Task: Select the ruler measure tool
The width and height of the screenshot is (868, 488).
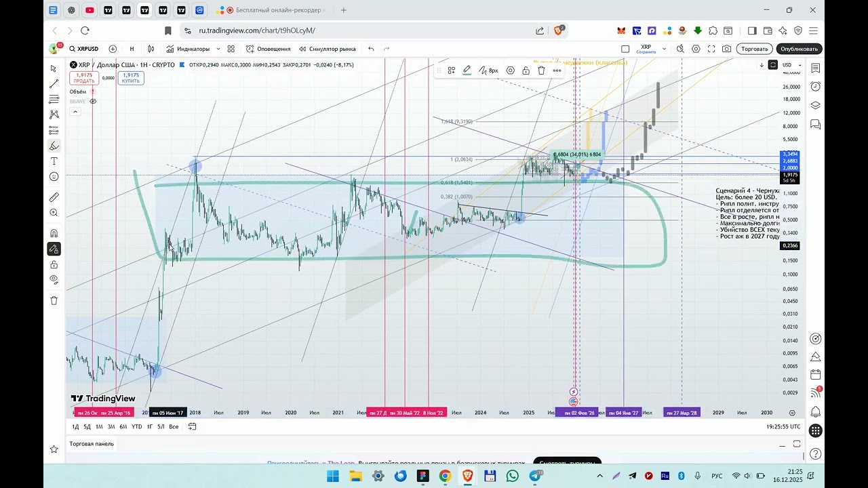Action: point(54,197)
